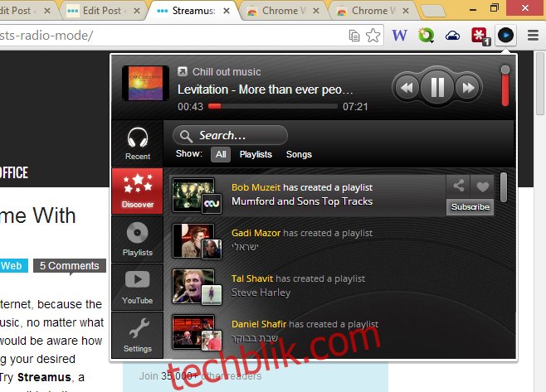Switch to the first Chrome Web Store tab

(x=283, y=11)
